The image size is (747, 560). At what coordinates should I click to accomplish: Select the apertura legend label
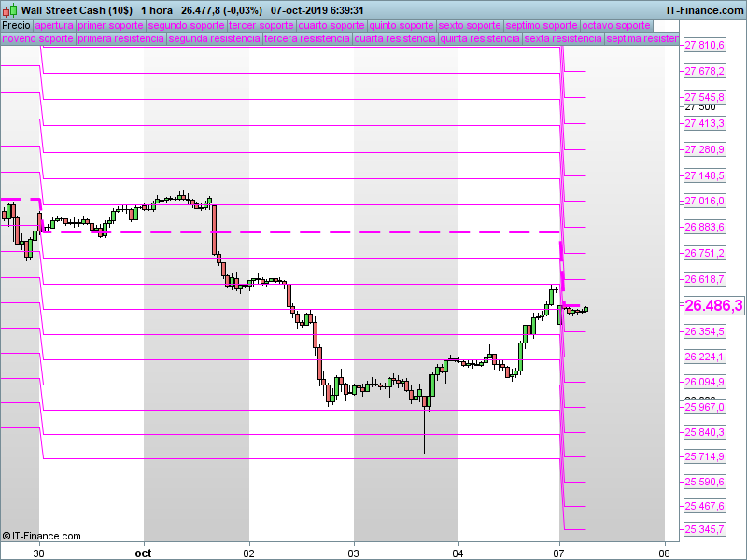54,25
